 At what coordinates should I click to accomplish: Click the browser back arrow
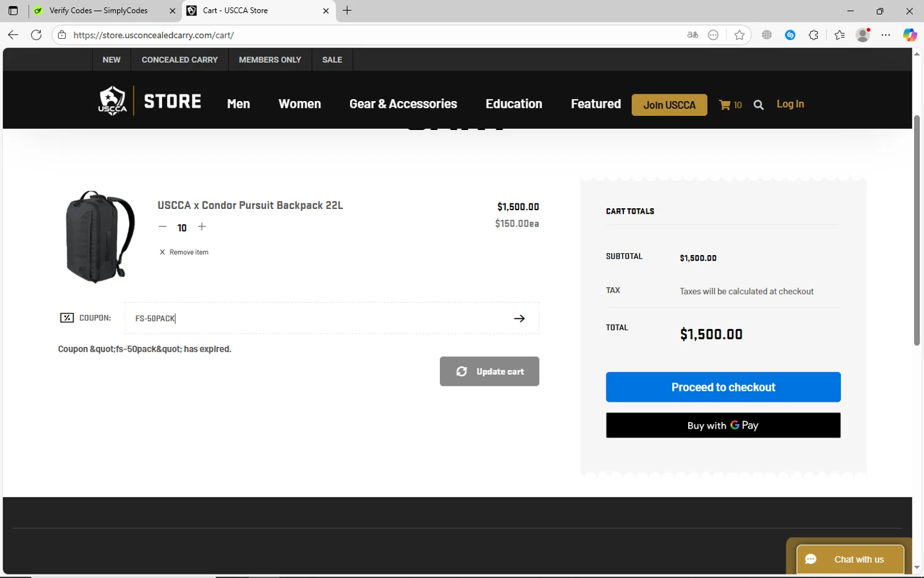(x=13, y=35)
